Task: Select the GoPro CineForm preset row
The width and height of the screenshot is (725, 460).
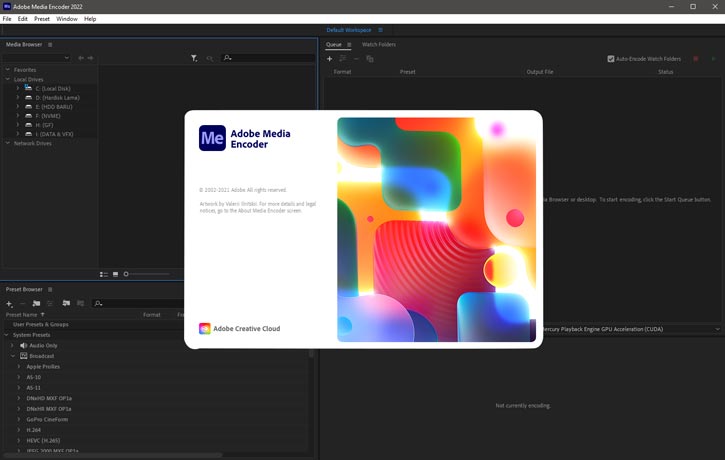Action: (x=47, y=419)
